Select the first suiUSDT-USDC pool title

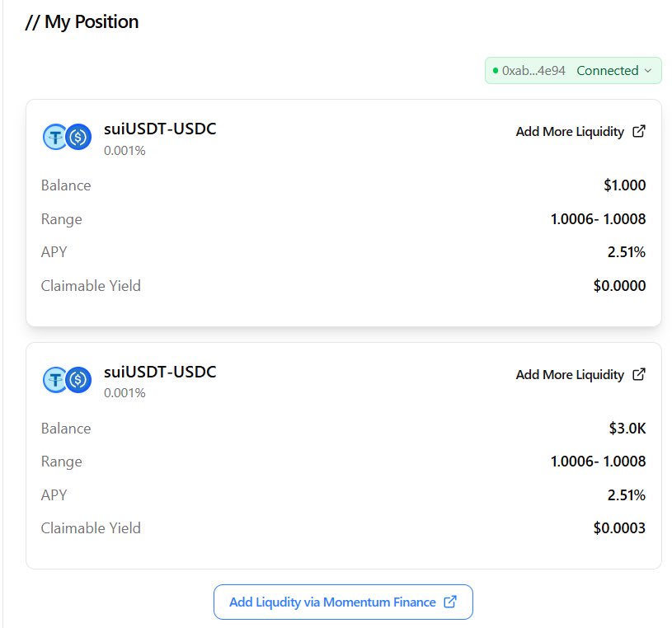(x=160, y=129)
